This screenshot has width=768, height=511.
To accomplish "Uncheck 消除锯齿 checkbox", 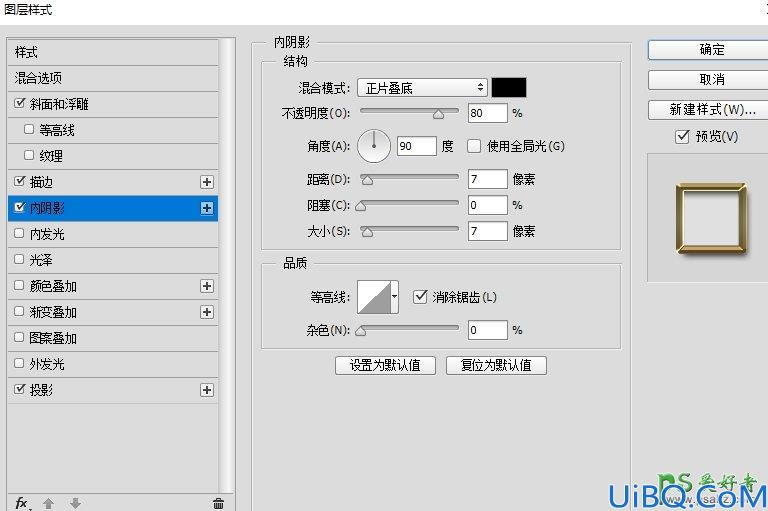I will (420, 296).
